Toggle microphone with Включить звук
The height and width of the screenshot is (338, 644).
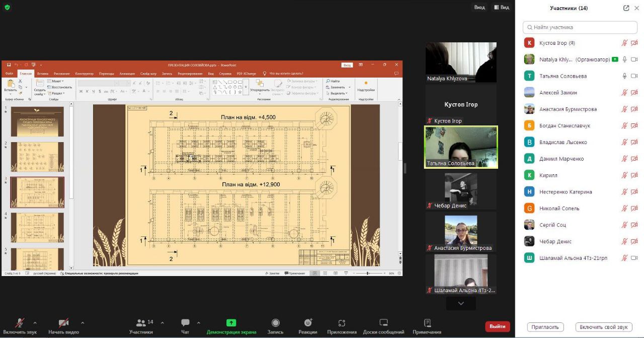20,323
